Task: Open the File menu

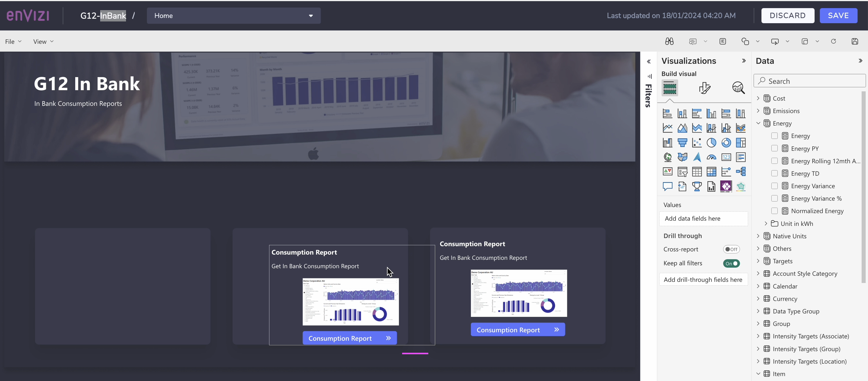Action: (x=13, y=41)
